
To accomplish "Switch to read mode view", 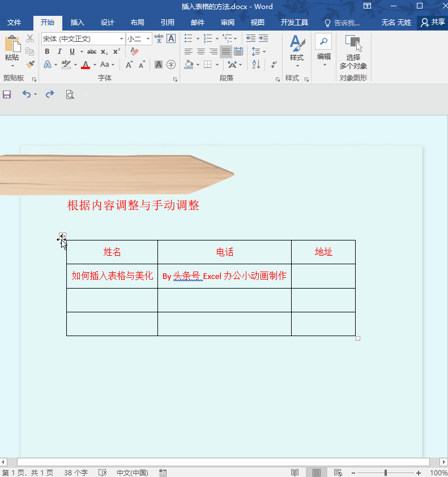I will (295, 472).
